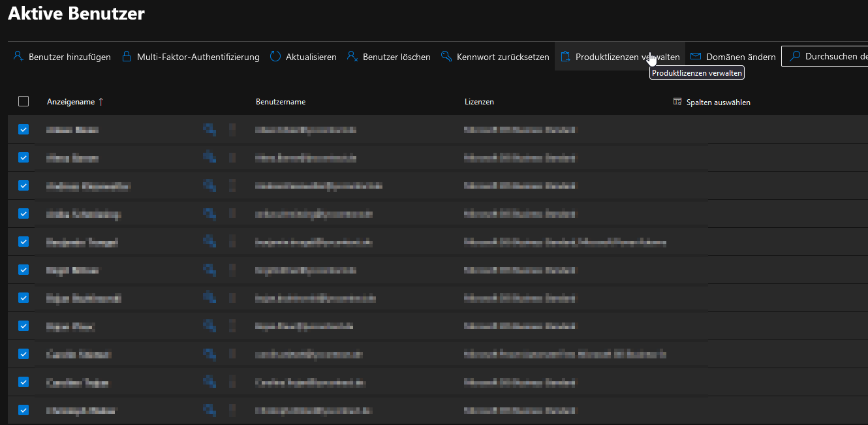The width and height of the screenshot is (868, 425).
Task: Sort by the Anzeigename column header
Action: click(x=75, y=102)
